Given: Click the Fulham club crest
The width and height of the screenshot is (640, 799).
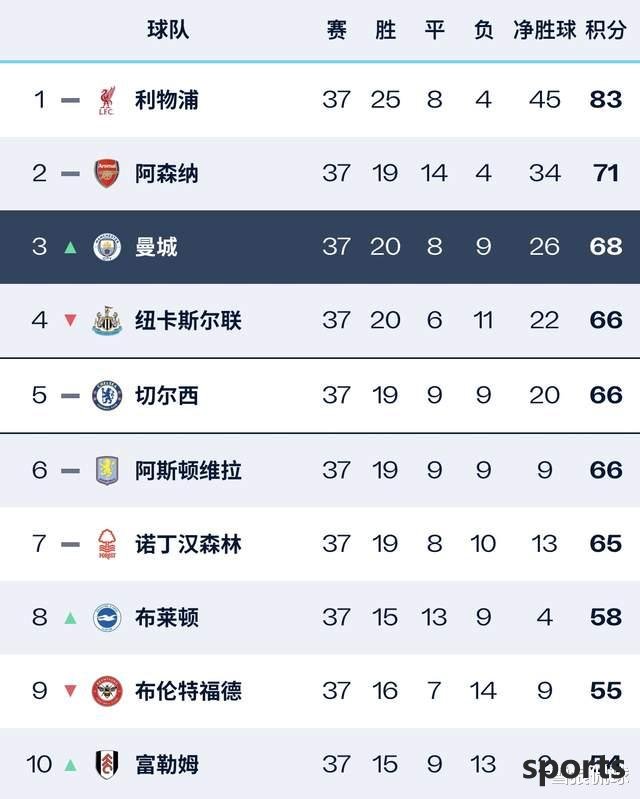Looking at the screenshot, I should (x=107, y=764).
